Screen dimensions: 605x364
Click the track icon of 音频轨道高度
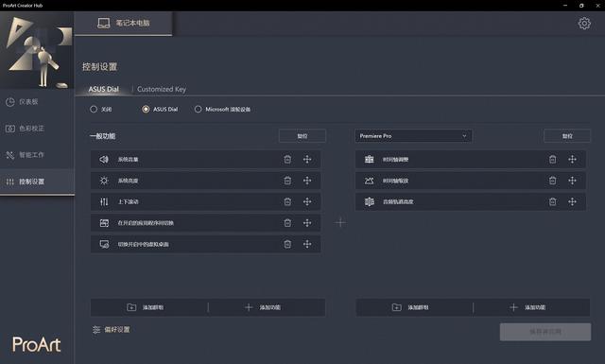pyautogui.click(x=370, y=201)
